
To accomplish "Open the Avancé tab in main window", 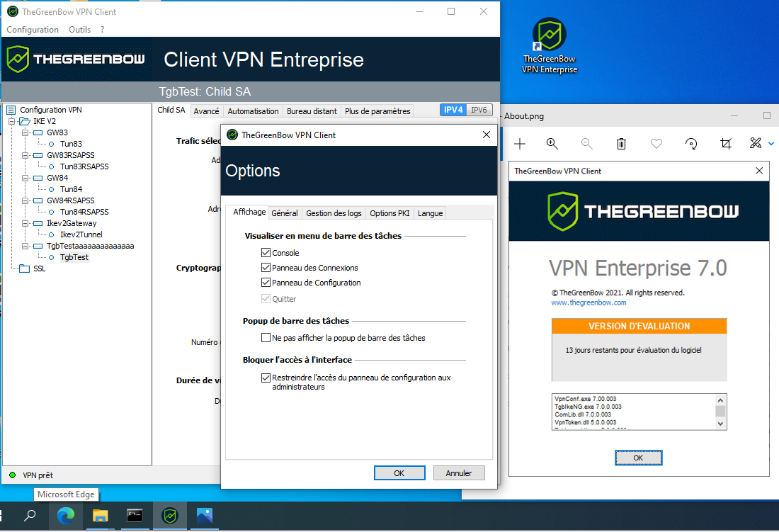I will coord(206,111).
